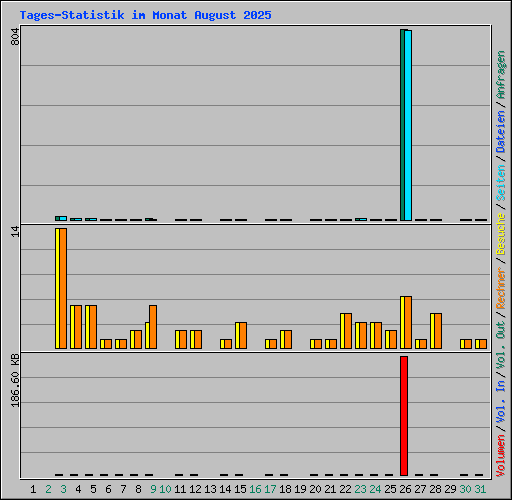This screenshot has width=512, height=500.
Task: Click the 'Dateien' legend label
Action: coord(501,132)
